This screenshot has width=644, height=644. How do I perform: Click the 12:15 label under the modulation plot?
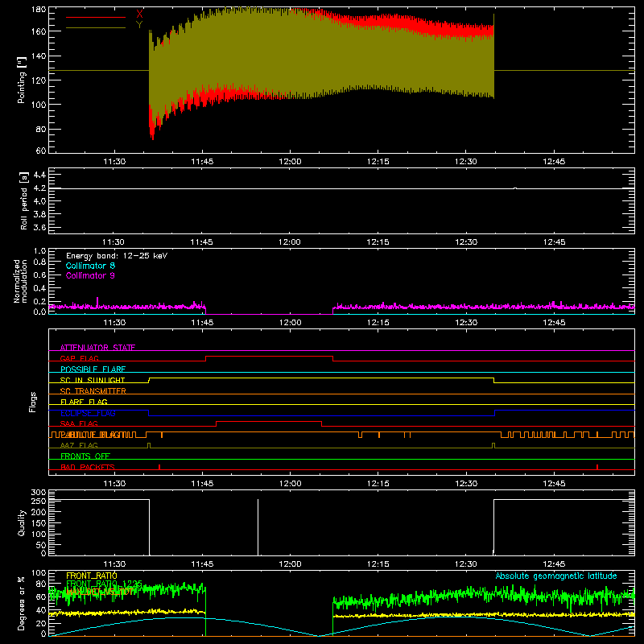click(x=378, y=323)
